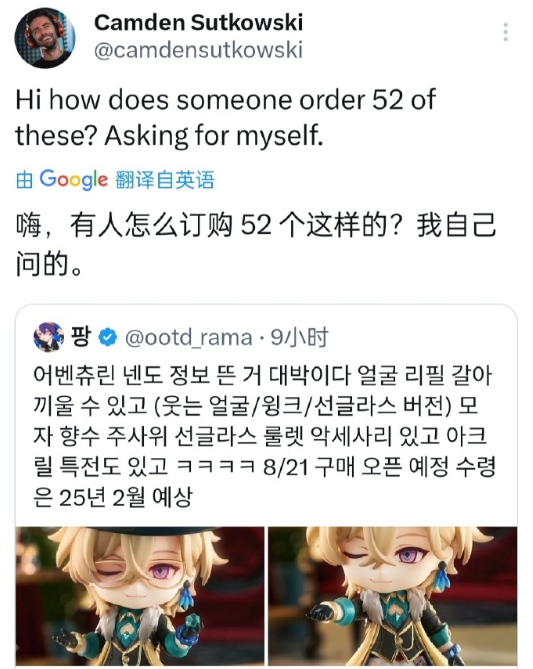The height and width of the screenshot is (669, 533).
Task: Open the @camdensutkowski handle
Action: click(x=198, y=50)
